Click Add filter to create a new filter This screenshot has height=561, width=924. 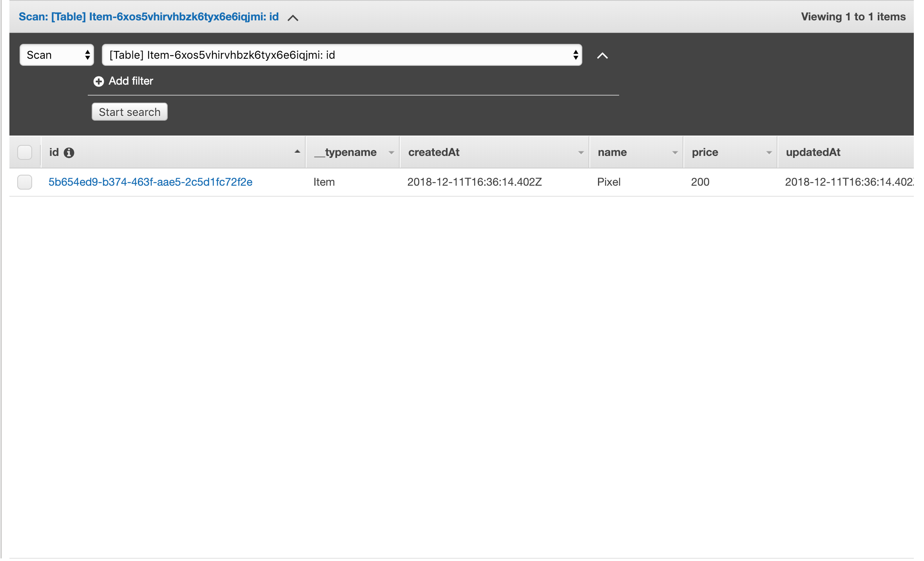(131, 81)
